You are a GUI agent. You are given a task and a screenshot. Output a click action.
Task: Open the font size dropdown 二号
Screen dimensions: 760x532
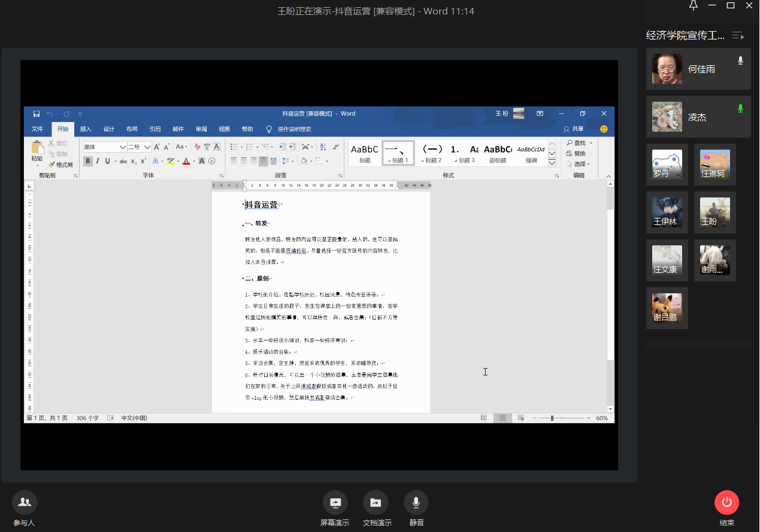pos(147,147)
